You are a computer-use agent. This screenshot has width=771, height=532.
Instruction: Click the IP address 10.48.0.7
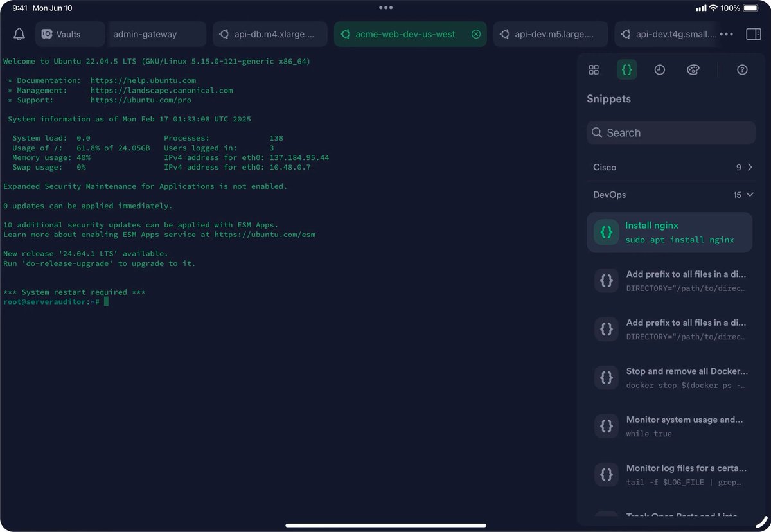[290, 167]
